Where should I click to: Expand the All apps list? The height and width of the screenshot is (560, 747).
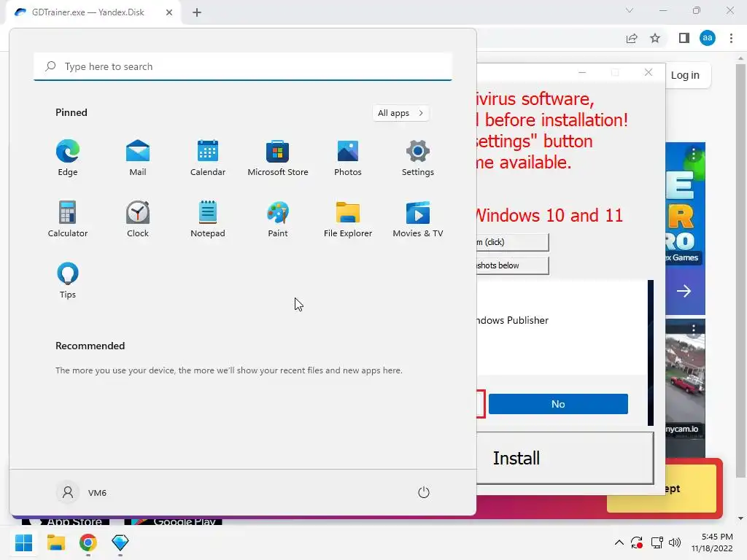(x=400, y=113)
